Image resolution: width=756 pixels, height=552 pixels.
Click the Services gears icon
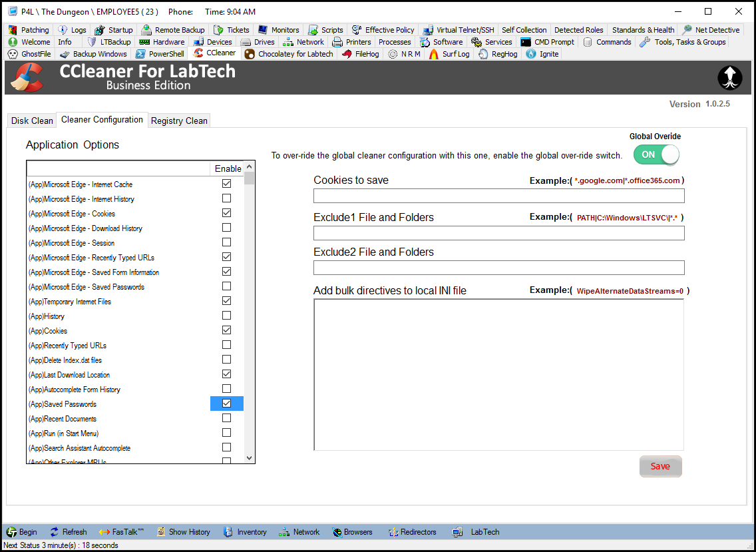coord(476,42)
